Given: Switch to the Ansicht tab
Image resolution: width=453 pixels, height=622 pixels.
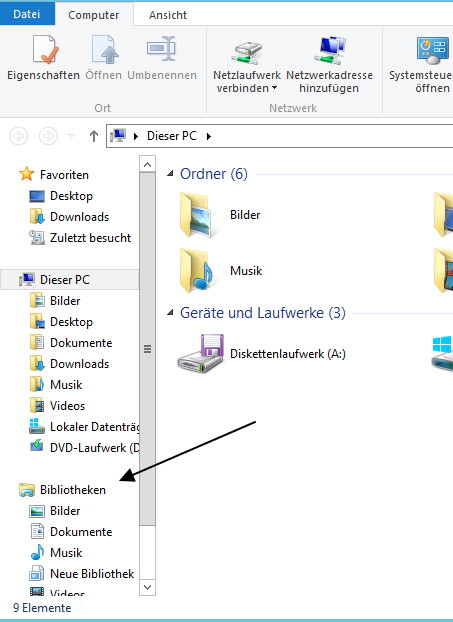Looking at the screenshot, I should [168, 15].
